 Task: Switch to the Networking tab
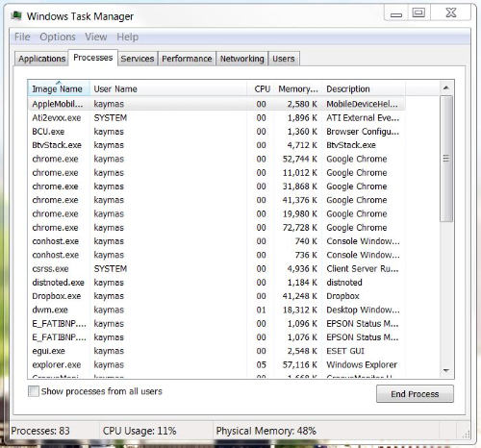241,59
